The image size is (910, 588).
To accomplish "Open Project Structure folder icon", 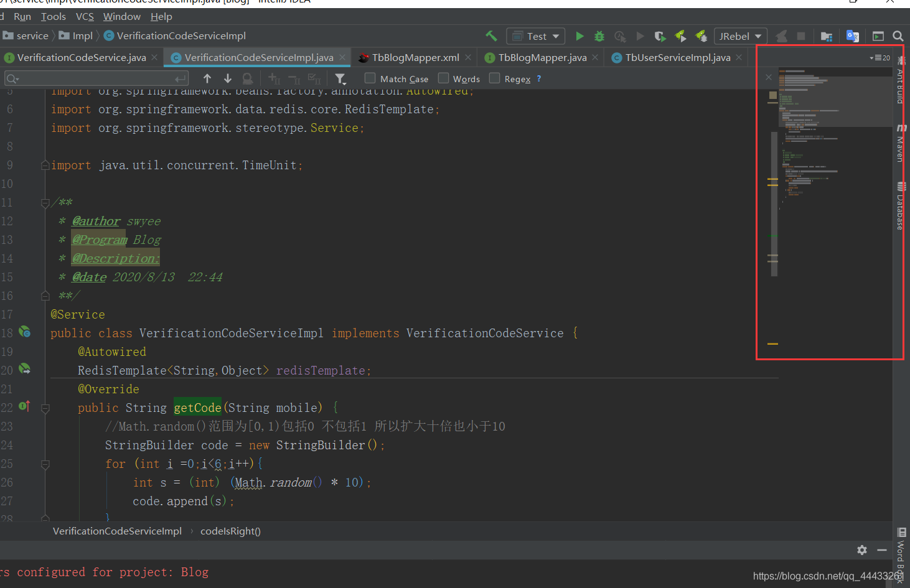I will [x=827, y=36].
